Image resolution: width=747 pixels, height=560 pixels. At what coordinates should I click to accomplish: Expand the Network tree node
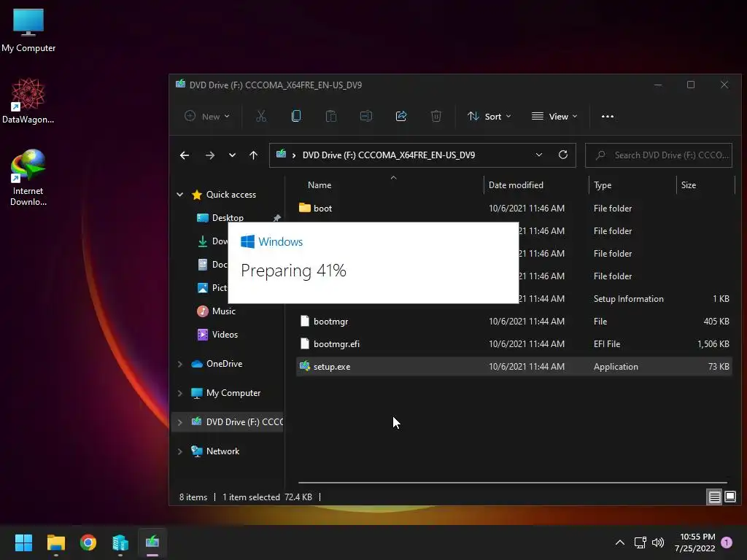coord(180,451)
